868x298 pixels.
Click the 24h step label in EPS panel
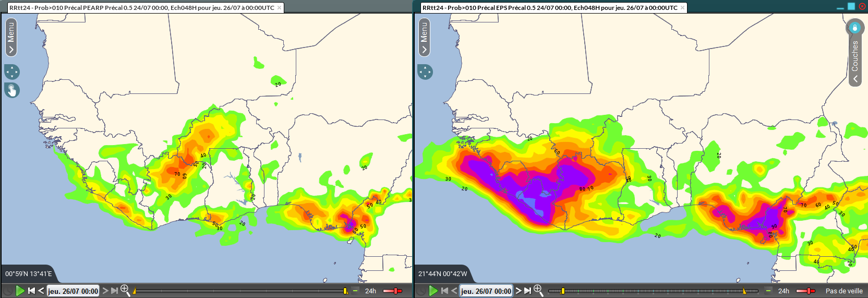pos(783,291)
